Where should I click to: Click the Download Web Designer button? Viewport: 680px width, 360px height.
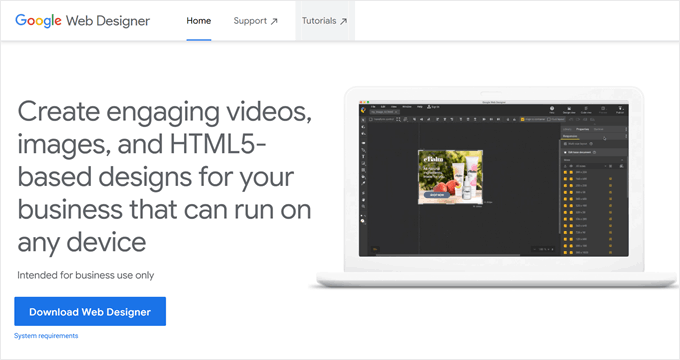point(90,311)
